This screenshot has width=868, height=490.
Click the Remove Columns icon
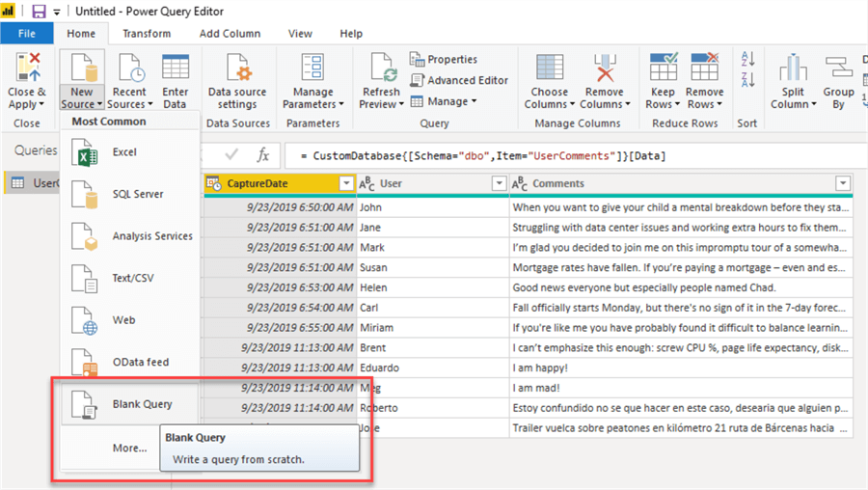click(605, 68)
